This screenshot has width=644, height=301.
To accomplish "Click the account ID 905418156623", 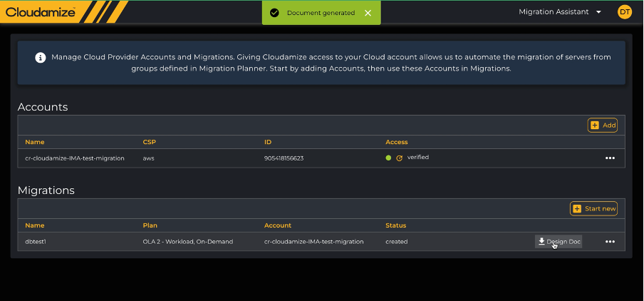I will pos(284,158).
